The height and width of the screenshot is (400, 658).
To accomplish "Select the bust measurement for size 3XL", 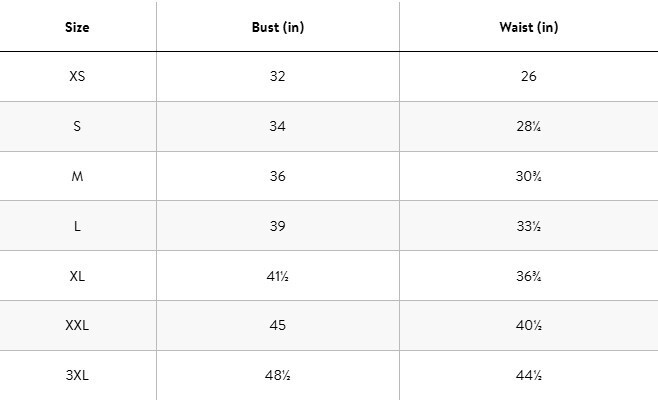I will 277,376.
